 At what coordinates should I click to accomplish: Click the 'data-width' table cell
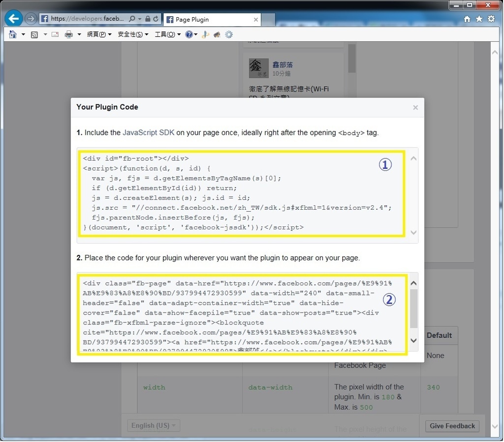(270, 387)
